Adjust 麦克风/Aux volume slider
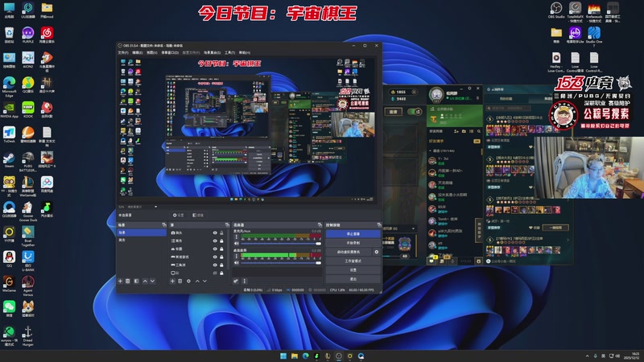Screen dimensions: 644x362 279,244
